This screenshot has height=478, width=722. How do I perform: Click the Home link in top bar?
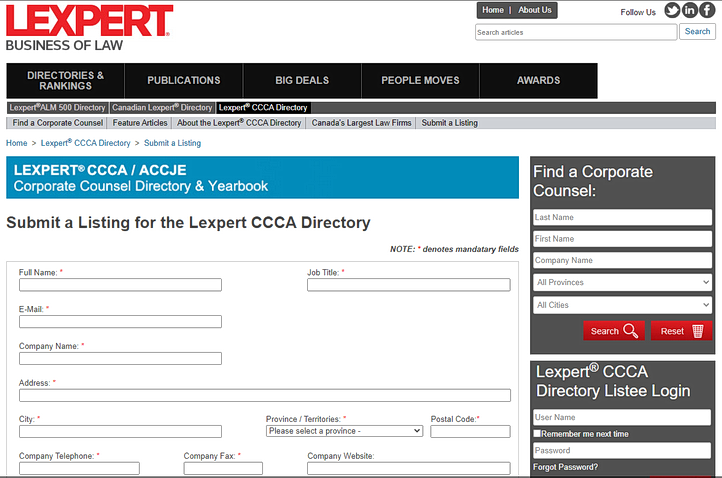[x=493, y=10]
